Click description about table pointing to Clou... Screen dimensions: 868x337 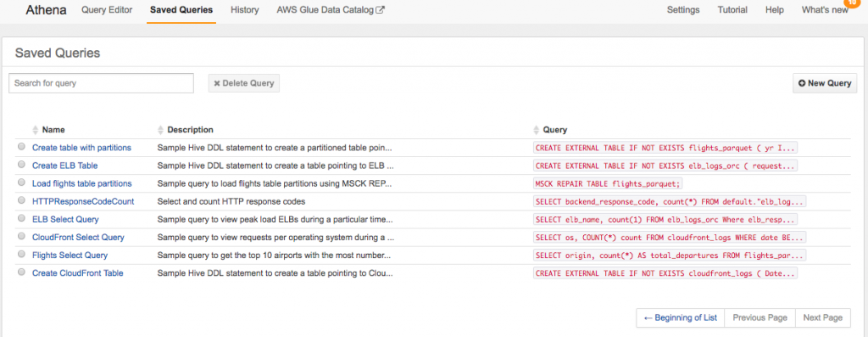(x=275, y=273)
